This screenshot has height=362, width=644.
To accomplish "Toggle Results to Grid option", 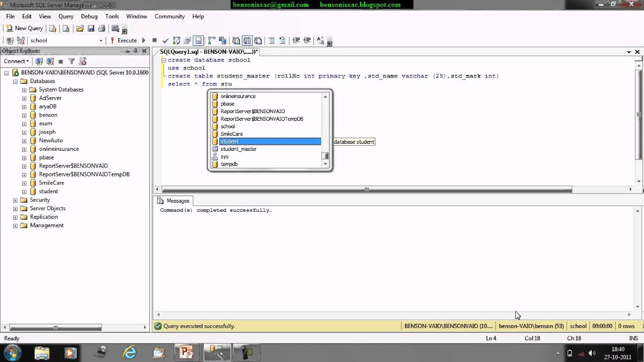I will [247, 40].
